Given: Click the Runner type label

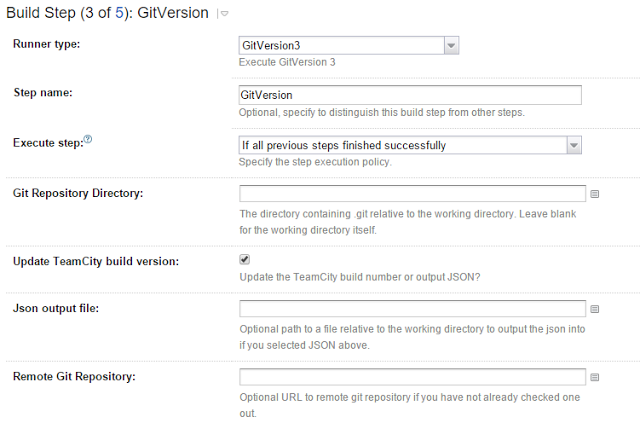Looking at the screenshot, I should point(47,44).
